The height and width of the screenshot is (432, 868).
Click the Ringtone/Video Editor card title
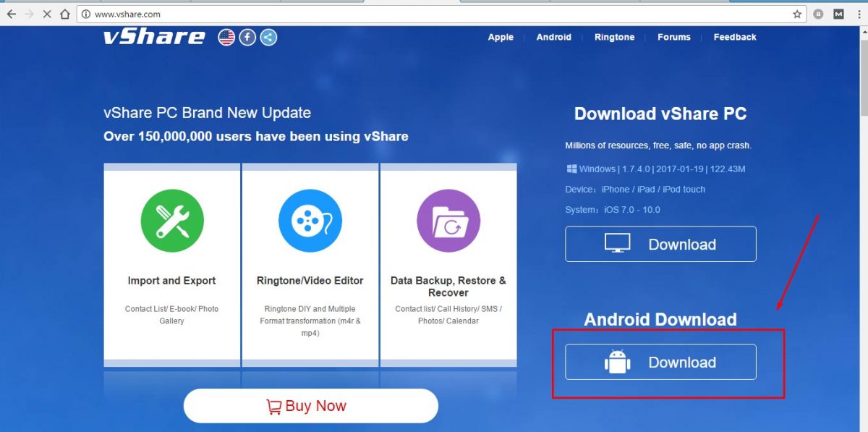[310, 281]
